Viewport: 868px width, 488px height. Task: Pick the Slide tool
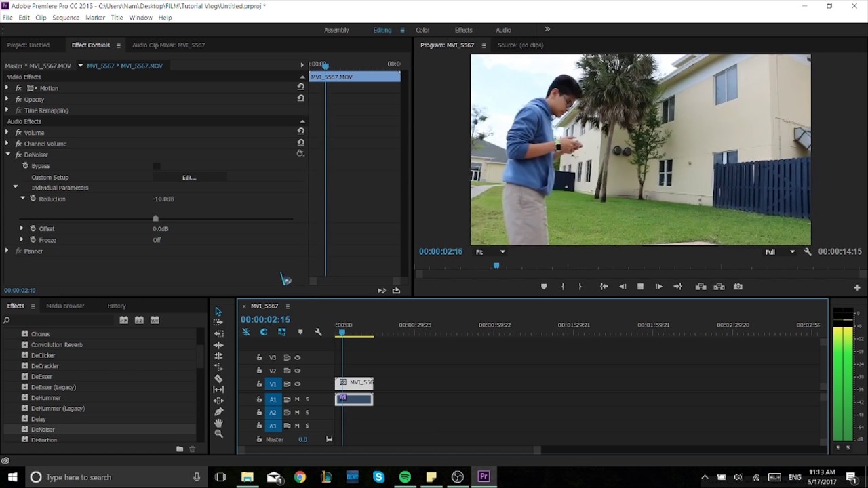tap(218, 400)
